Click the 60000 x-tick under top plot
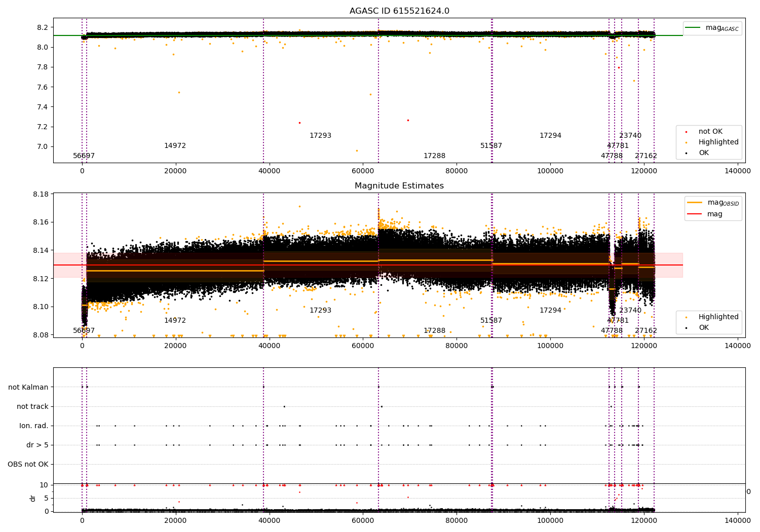This screenshot has width=760, height=532. click(x=363, y=171)
